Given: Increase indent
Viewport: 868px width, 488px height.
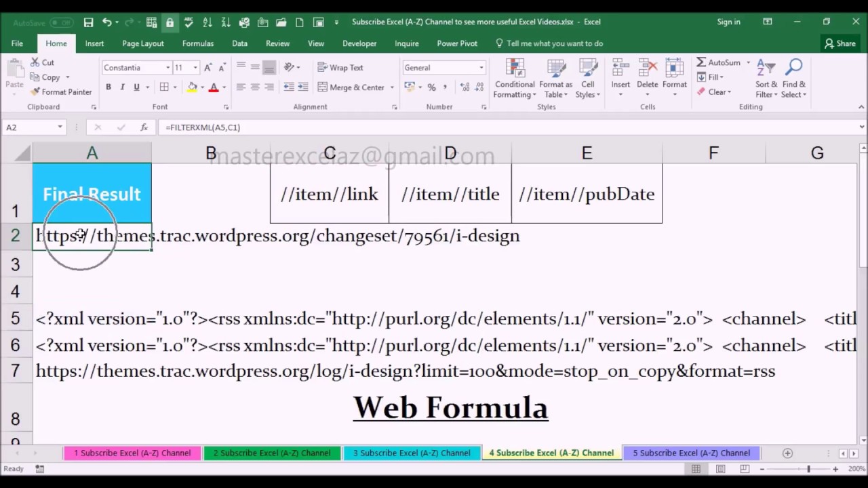Looking at the screenshot, I should [x=303, y=87].
